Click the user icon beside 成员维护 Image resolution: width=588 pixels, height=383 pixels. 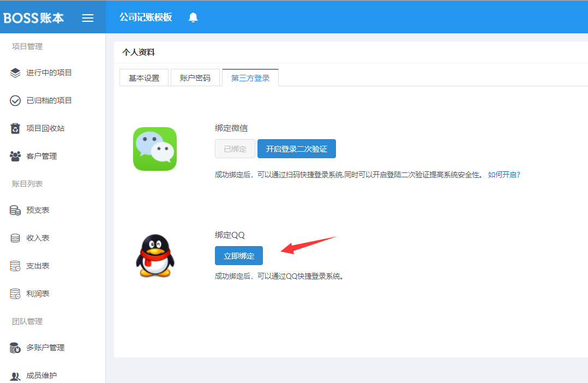pyautogui.click(x=15, y=376)
